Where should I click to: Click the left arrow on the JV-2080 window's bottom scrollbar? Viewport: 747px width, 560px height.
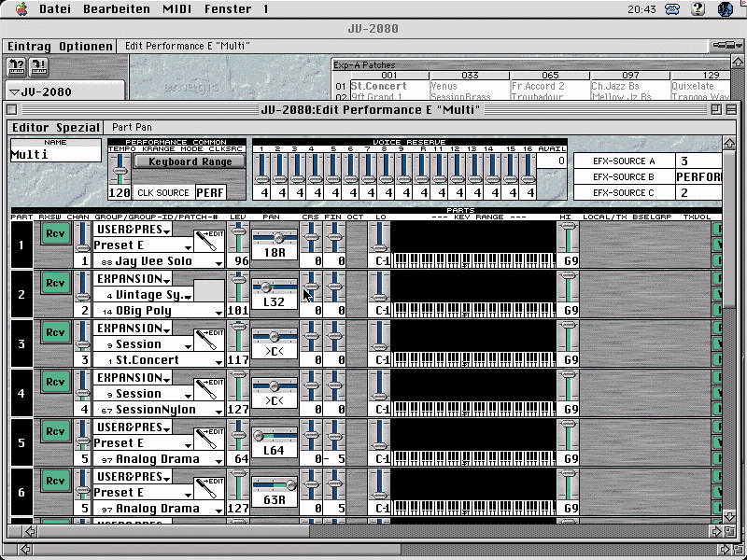point(25,550)
